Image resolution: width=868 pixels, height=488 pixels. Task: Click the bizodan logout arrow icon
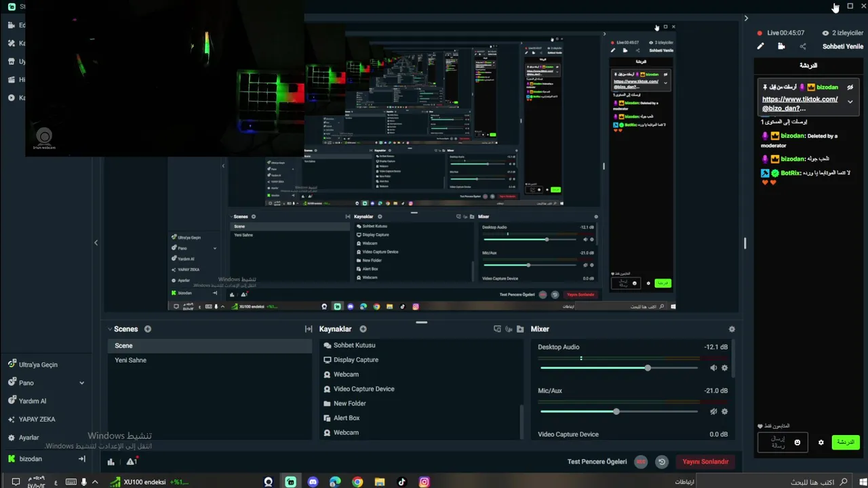[81, 459]
